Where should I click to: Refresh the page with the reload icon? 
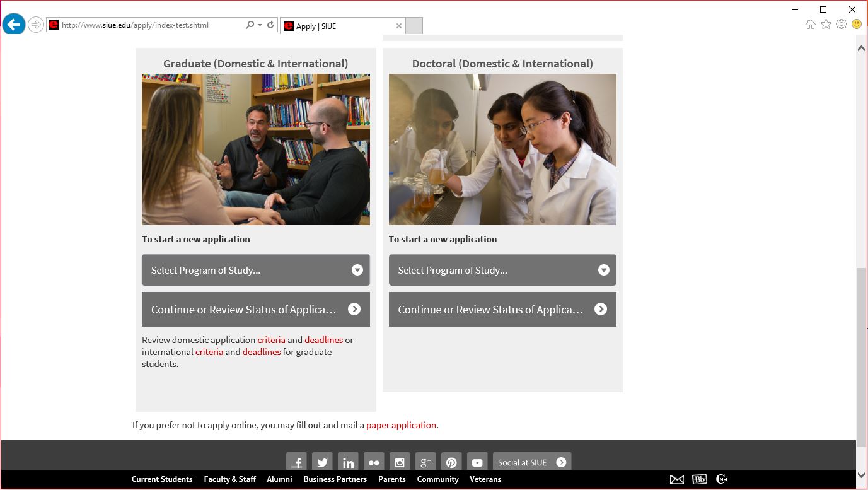click(270, 25)
